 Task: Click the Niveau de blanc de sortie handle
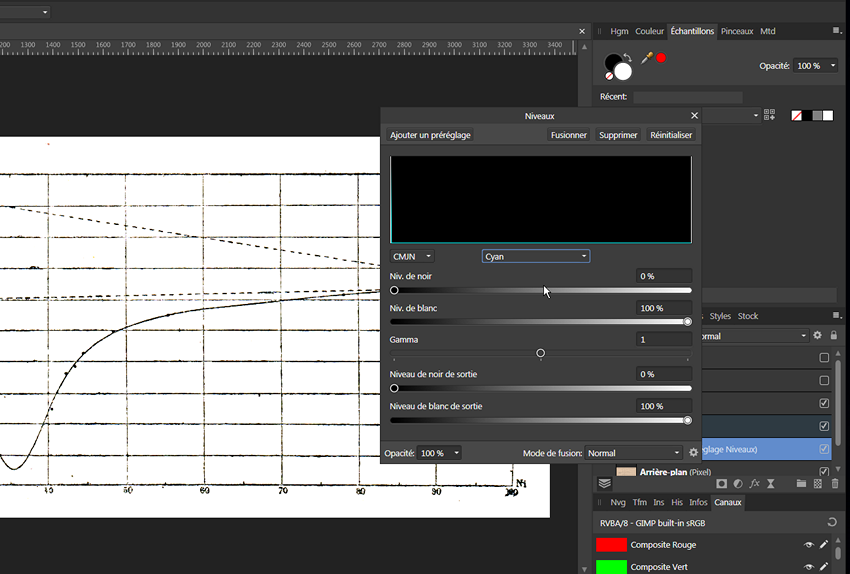tap(687, 420)
